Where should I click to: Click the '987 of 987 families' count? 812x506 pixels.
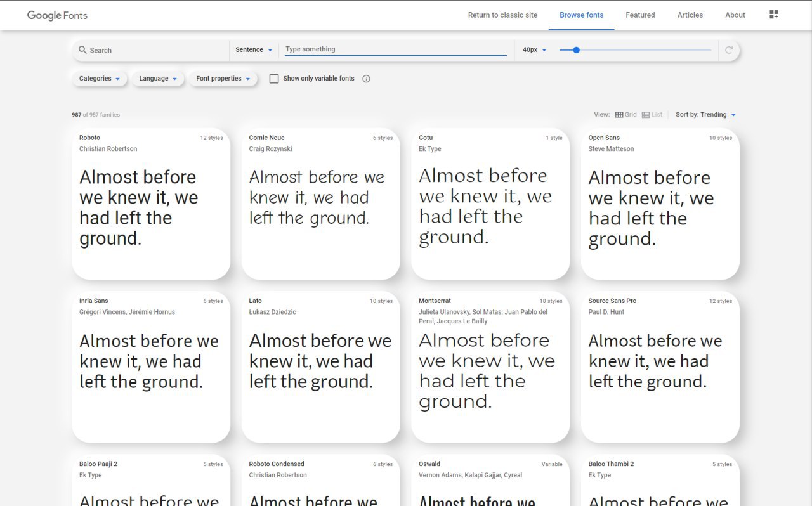coord(96,115)
